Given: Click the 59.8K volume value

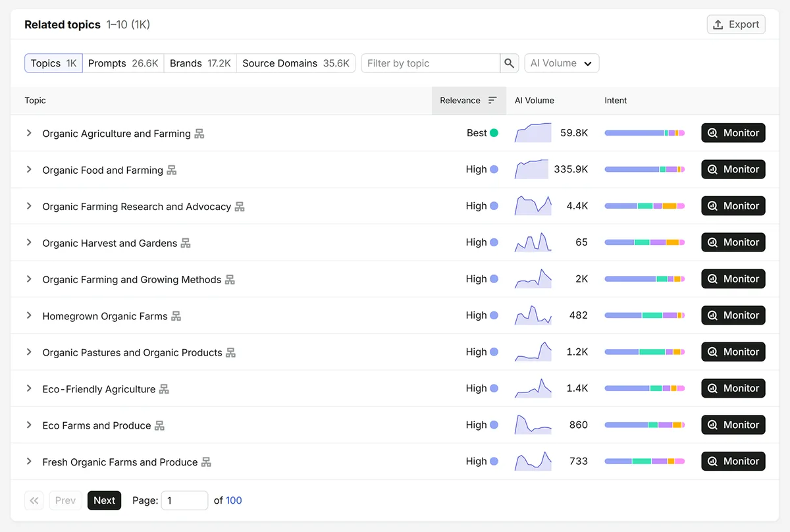Looking at the screenshot, I should [x=574, y=133].
